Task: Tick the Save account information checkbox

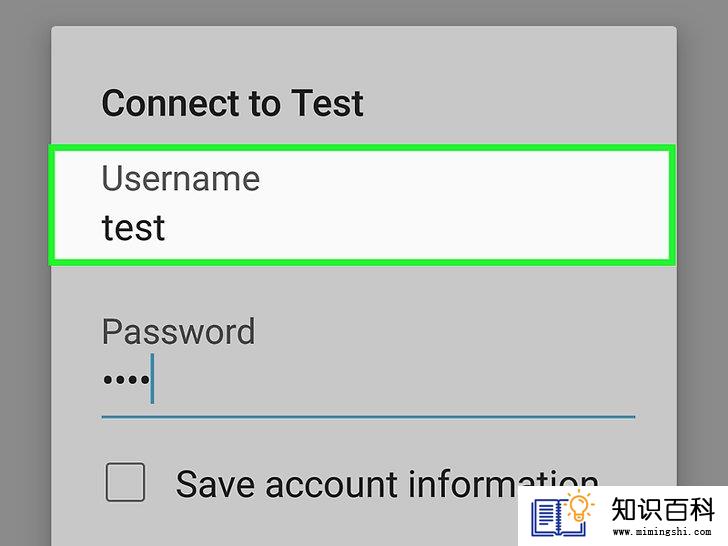Action: pyautogui.click(x=125, y=482)
